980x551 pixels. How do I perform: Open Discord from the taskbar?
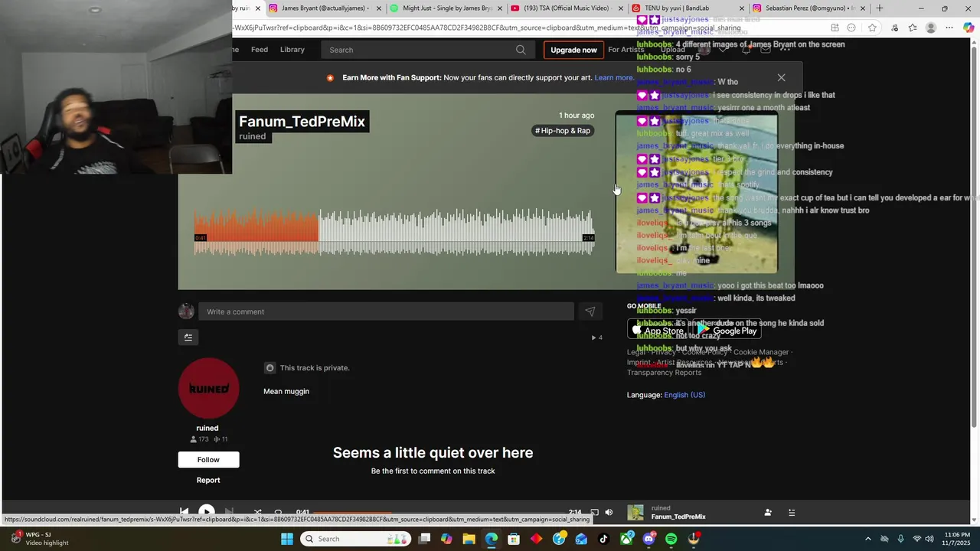pyautogui.click(x=649, y=539)
